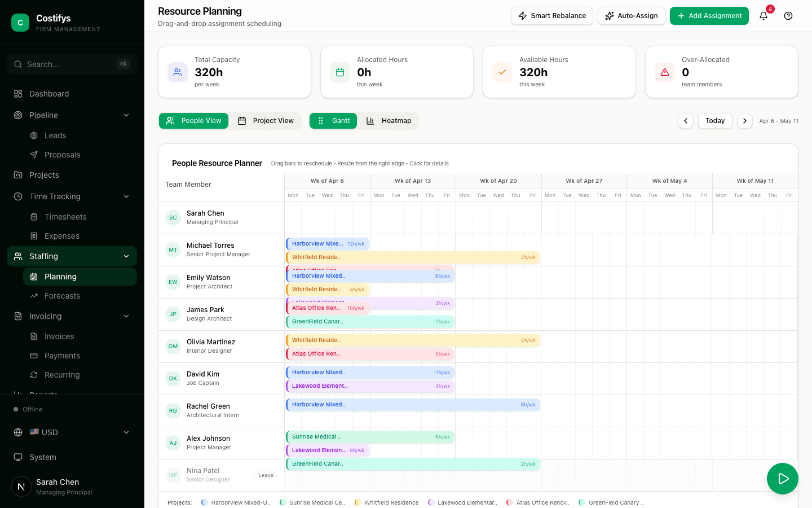Click the Add Assignment button
The image size is (812, 508).
709,16
